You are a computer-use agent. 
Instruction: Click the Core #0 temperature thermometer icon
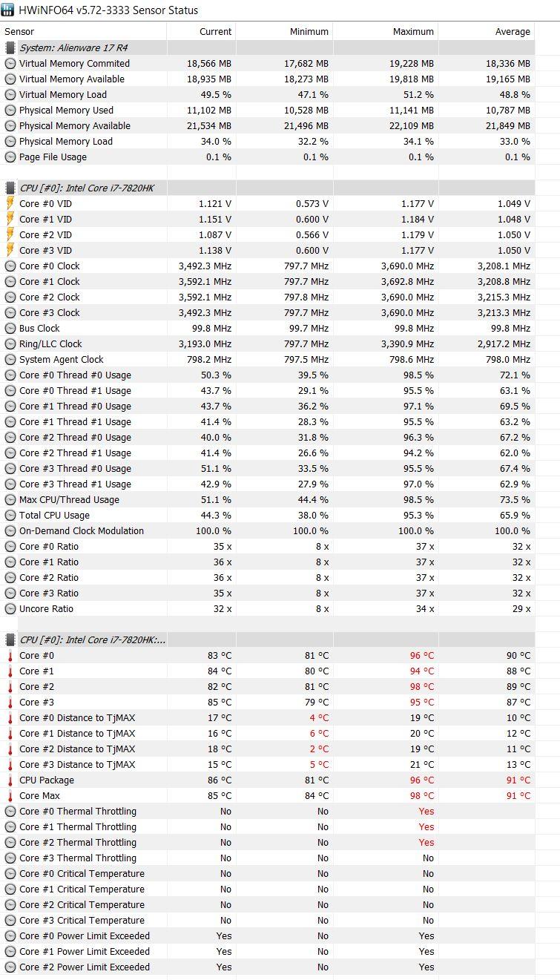(10, 656)
